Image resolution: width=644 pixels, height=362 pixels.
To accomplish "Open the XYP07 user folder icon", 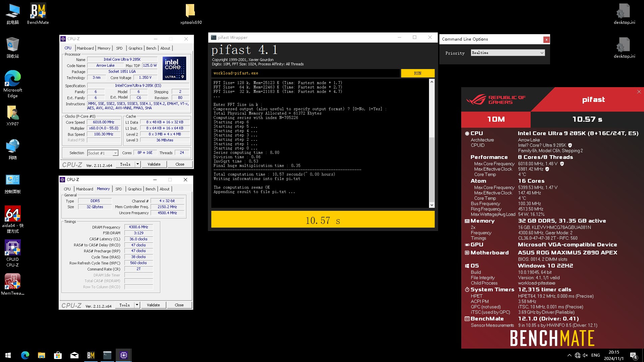I will (13, 115).
